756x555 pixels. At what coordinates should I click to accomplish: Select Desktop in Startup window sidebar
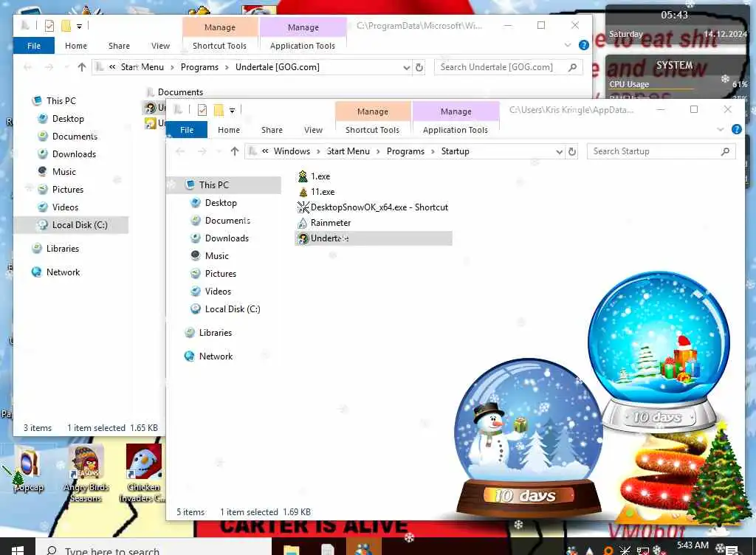[x=221, y=203]
